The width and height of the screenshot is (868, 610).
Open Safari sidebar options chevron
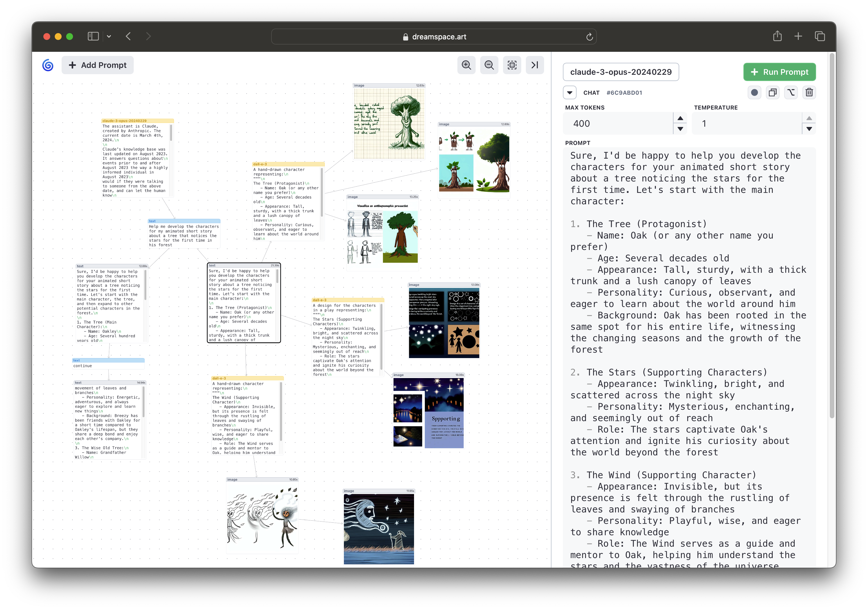(109, 36)
